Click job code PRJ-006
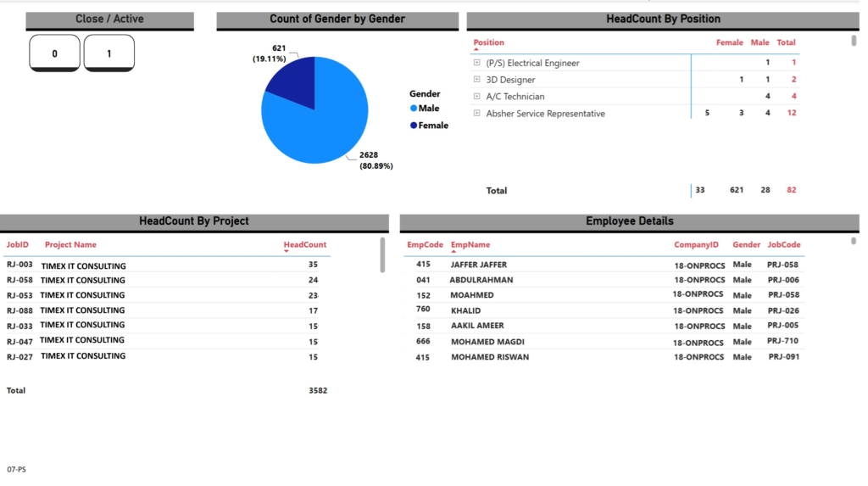This screenshot has height=486, width=868. pyautogui.click(x=782, y=280)
